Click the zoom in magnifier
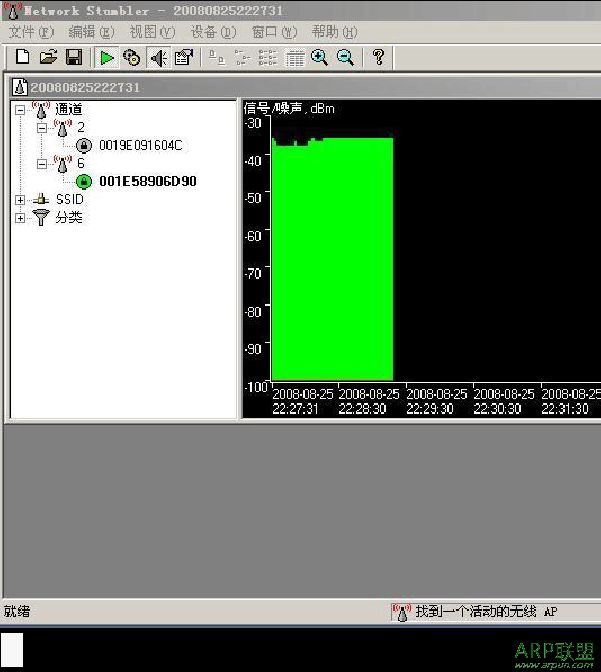601x672 pixels. pyautogui.click(x=319, y=57)
